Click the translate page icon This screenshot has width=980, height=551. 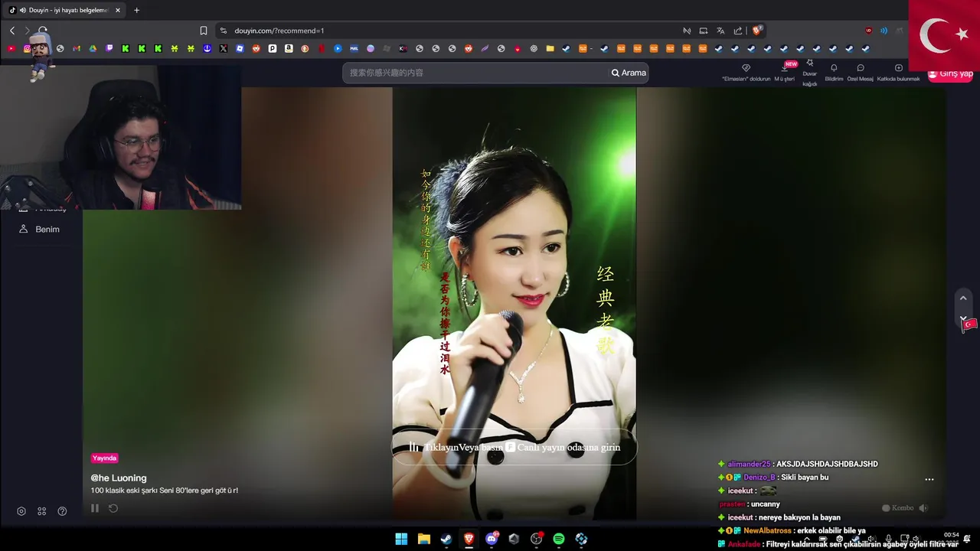(720, 31)
